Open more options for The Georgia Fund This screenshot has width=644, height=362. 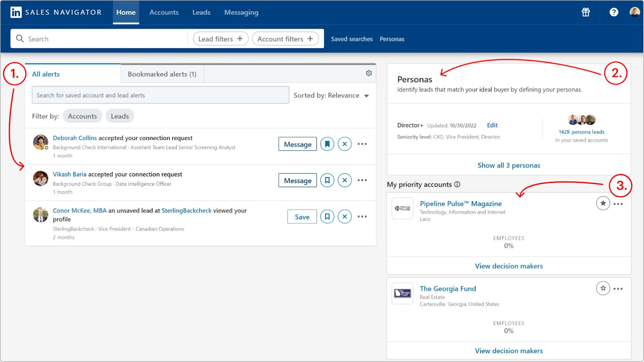(x=618, y=289)
